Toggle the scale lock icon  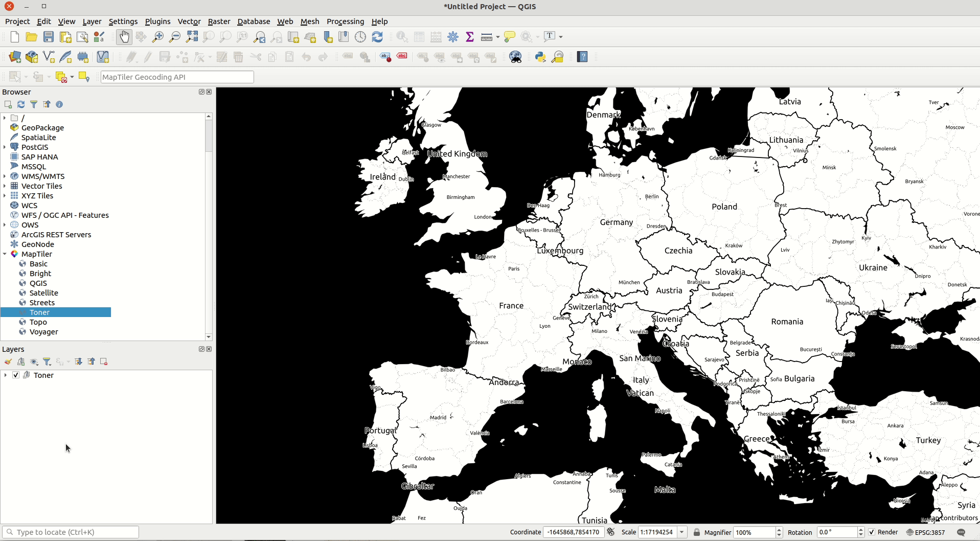click(696, 532)
